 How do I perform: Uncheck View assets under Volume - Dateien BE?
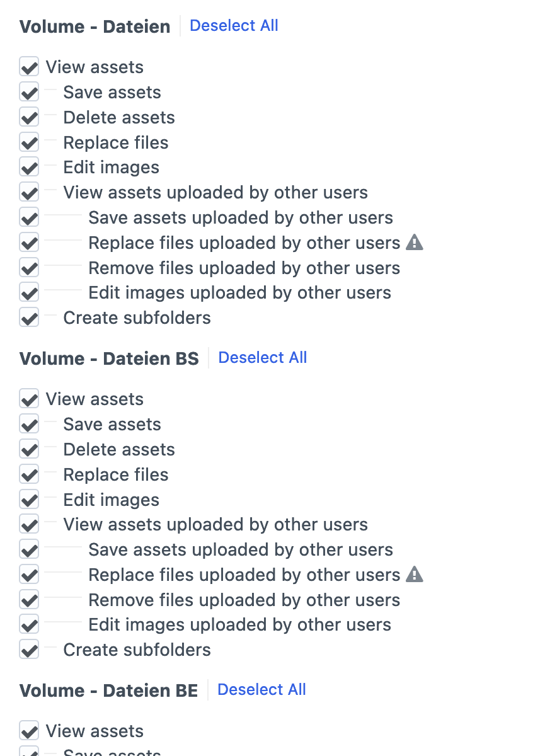(x=28, y=730)
